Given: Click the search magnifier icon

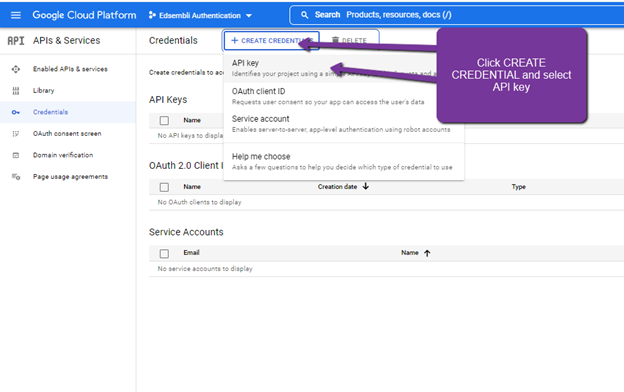Looking at the screenshot, I should [x=304, y=15].
